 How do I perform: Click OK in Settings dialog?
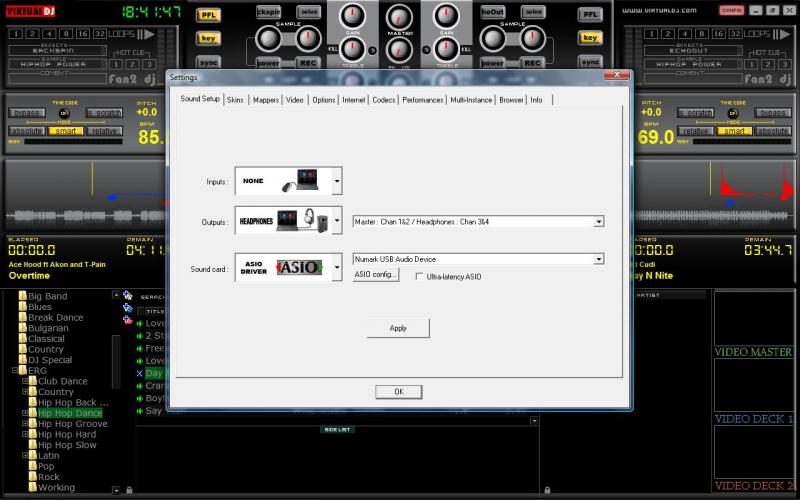pyautogui.click(x=398, y=392)
